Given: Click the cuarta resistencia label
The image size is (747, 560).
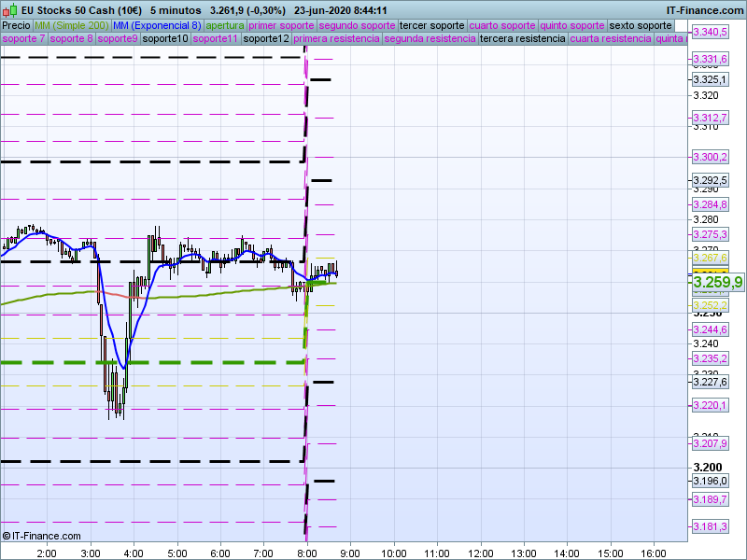Looking at the screenshot, I should 611,39.
